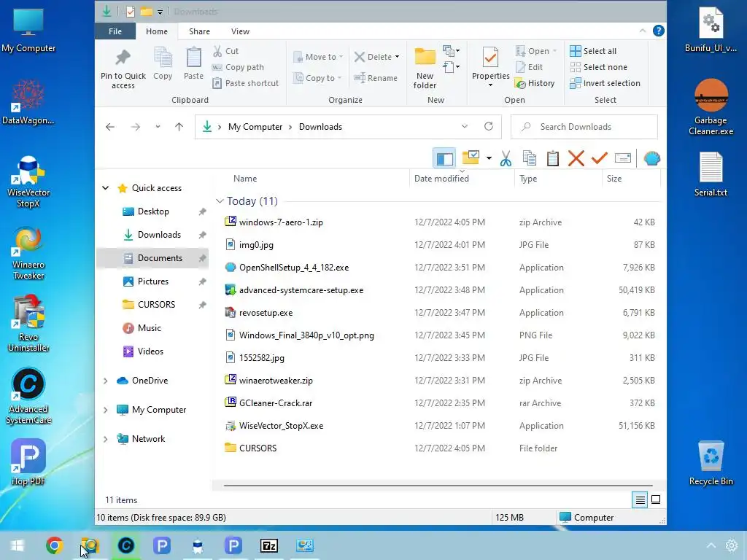The width and height of the screenshot is (747, 560).
Task: Toggle the navigation pane toolbar button
Action: tap(444, 158)
